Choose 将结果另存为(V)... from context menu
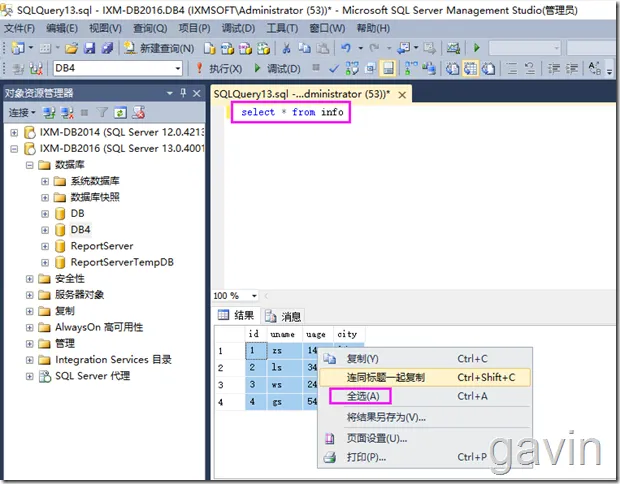 click(x=425, y=417)
